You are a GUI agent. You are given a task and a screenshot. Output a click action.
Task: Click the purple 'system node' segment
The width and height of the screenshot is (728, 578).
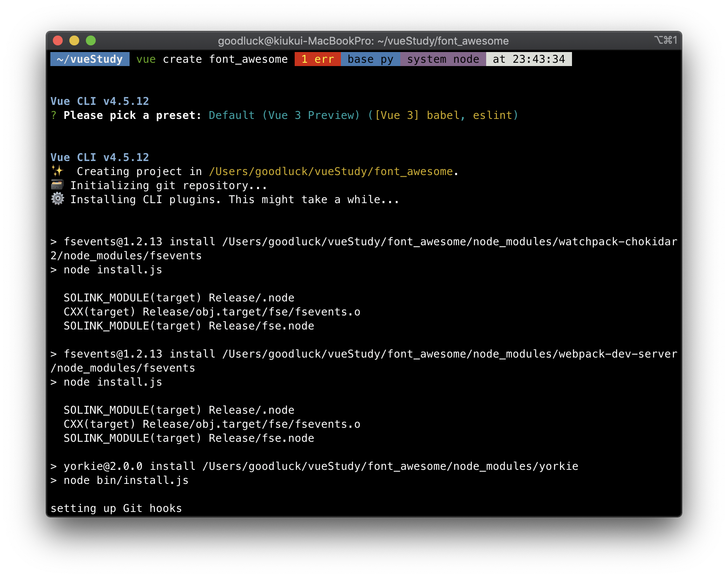click(443, 59)
